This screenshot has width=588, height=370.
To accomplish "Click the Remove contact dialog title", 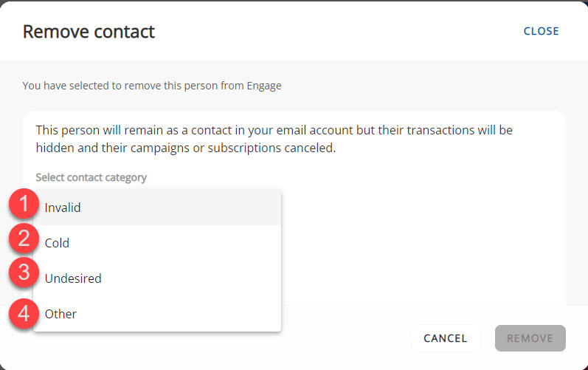I will 89,32.
